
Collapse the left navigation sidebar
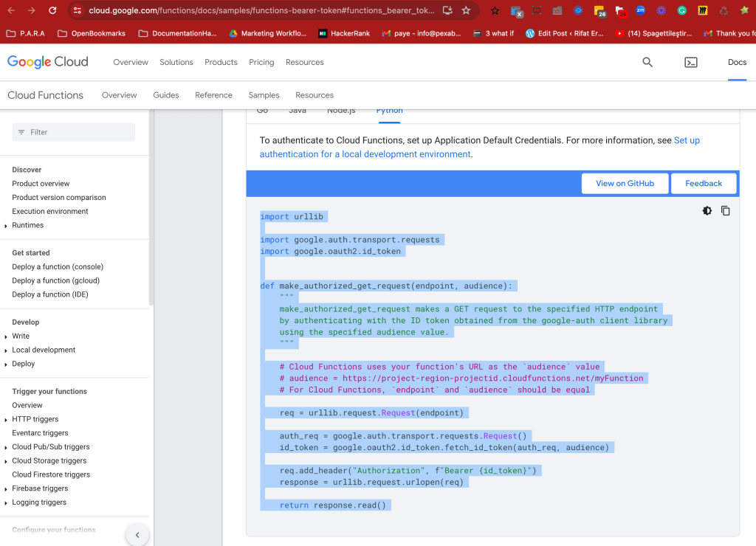[x=137, y=534]
